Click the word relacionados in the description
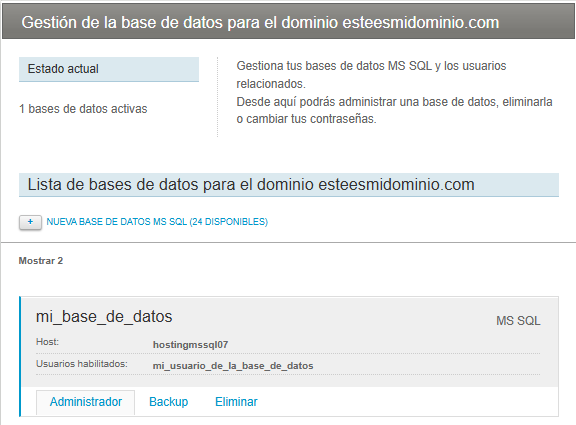576x425 pixels. coord(271,84)
